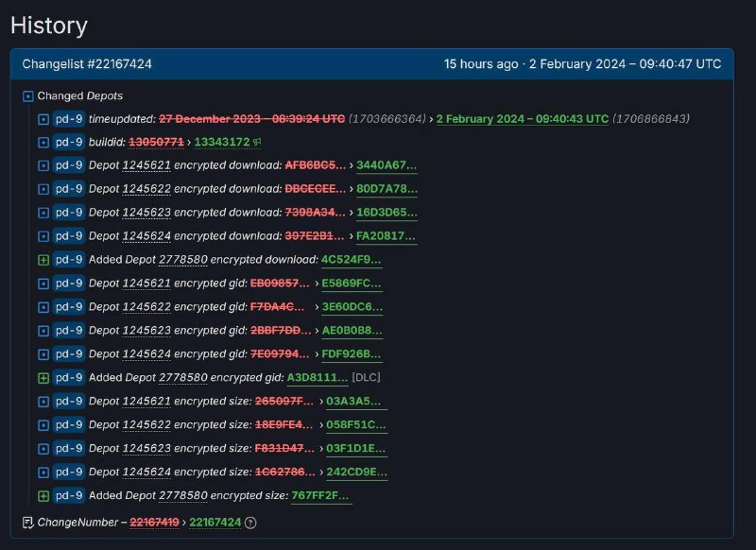Open depot 2778580 in encrypted download row
Screen dimensions: 756x550
pyautogui.click(x=182, y=260)
